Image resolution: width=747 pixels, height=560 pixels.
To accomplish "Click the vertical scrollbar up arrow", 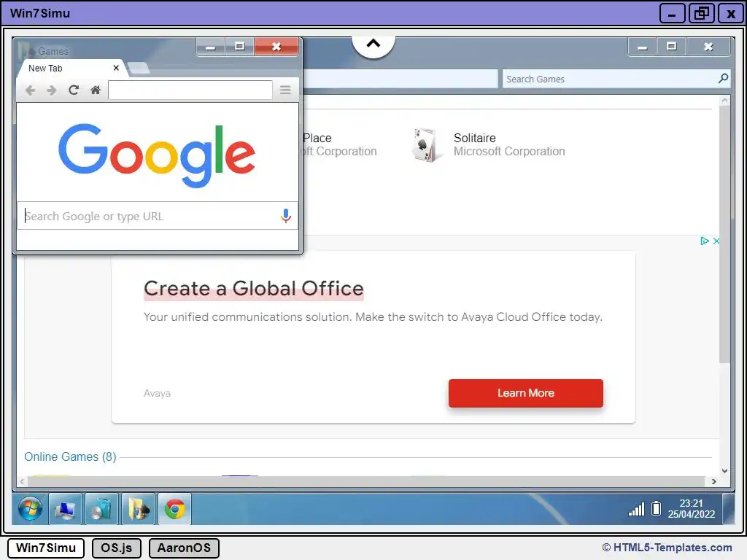I will pos(724,101).
